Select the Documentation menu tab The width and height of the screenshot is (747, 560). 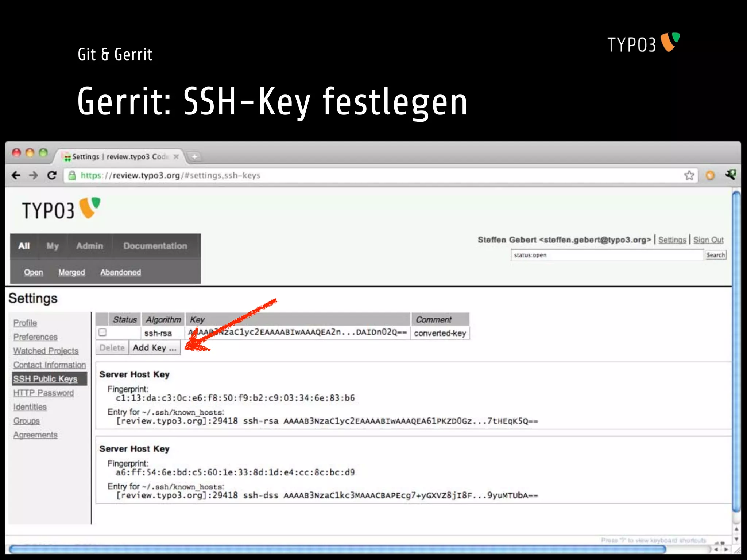click(155, 246)
